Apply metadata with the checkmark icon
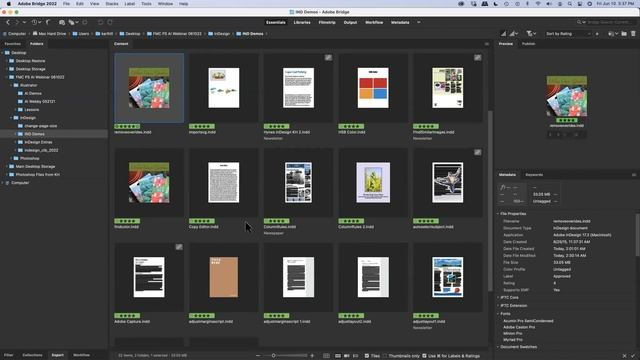Viewport: 640px width, 360px height. point(633,356)
